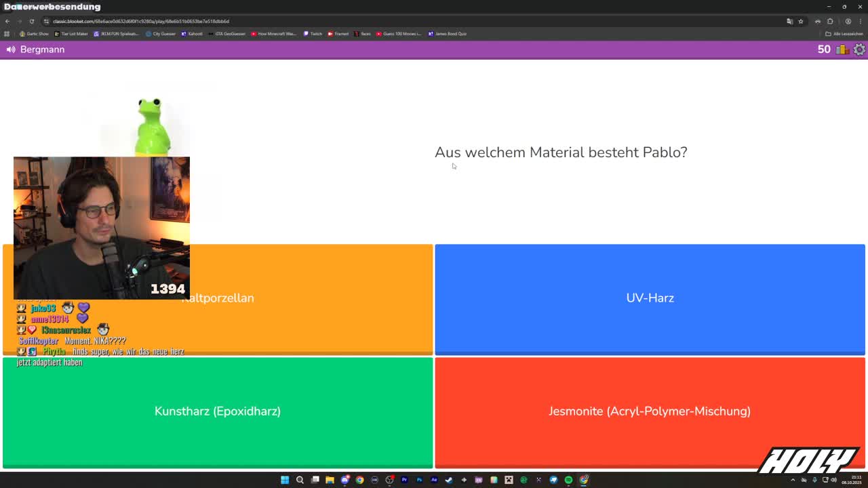868x488 pixels.
Task: Click the Blooket URL address bar
Action: [271, 21]
